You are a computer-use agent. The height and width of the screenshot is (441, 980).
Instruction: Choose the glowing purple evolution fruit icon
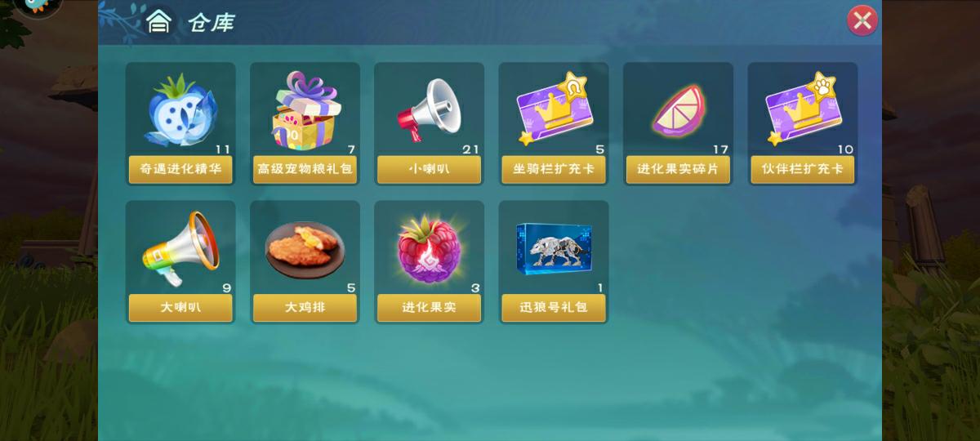tap(429, 248)
